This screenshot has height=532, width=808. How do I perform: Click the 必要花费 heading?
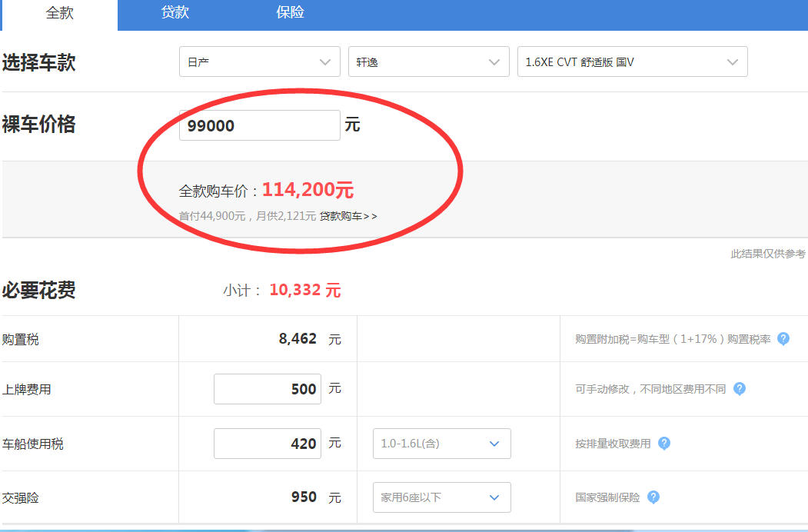38,291
